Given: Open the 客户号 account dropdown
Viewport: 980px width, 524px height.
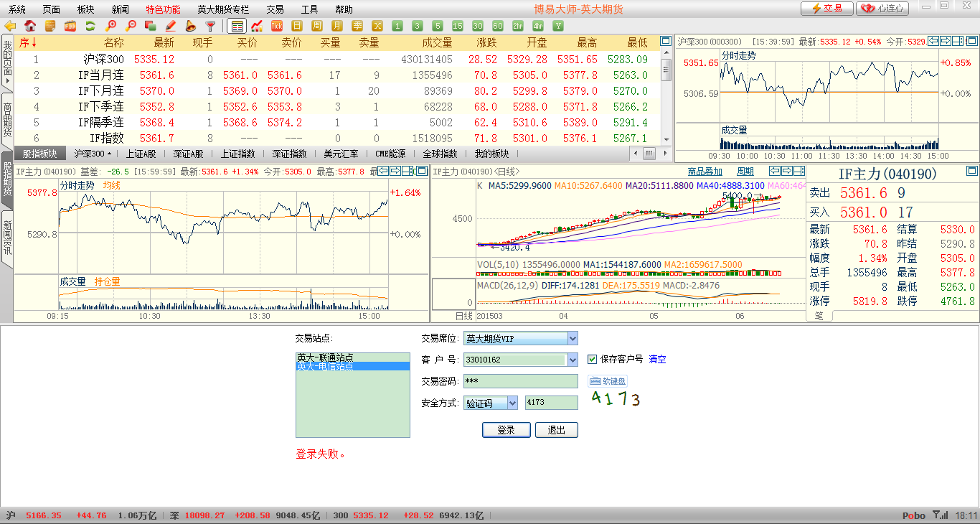Looking at the screenshot, I should (x=572, y=360).
